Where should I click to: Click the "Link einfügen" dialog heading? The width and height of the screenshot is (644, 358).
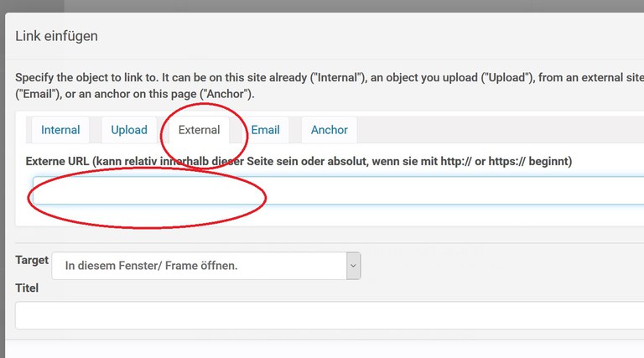coord(57,36)
